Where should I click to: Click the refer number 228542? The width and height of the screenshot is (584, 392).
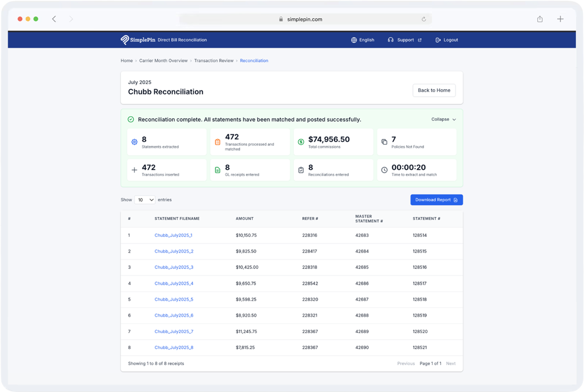coord(310,283)
